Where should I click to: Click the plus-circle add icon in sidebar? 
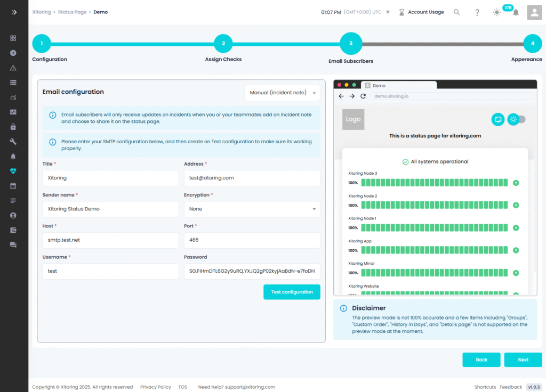(x=13, y=53)
